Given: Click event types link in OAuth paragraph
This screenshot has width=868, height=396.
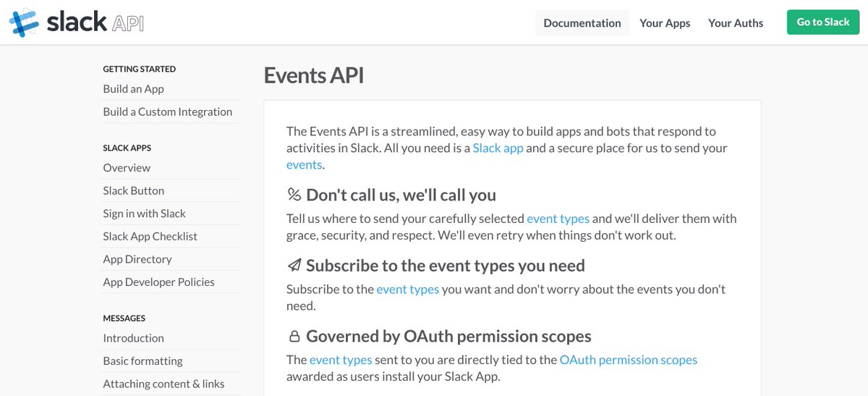Looking at the screenshot, I should (x=341, y=359).
